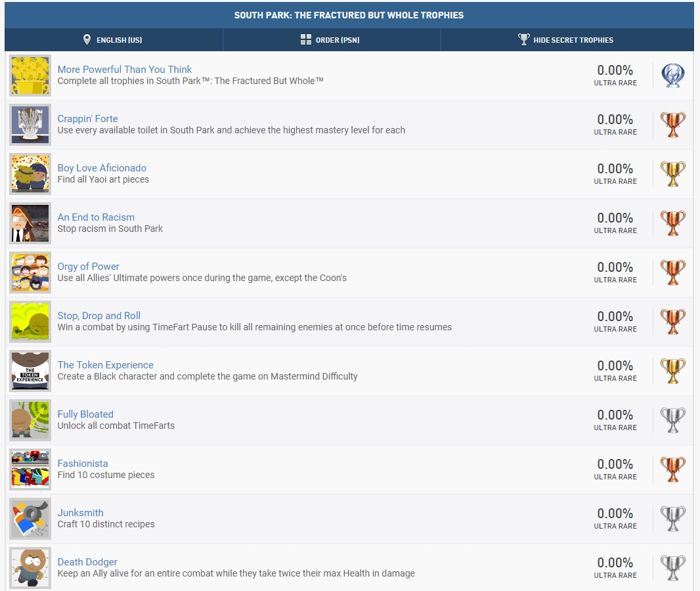Screen dimensions: 700x591
Task: Click the Stop, Drop and Roll thumbnail
Action: tap(30, 321)
